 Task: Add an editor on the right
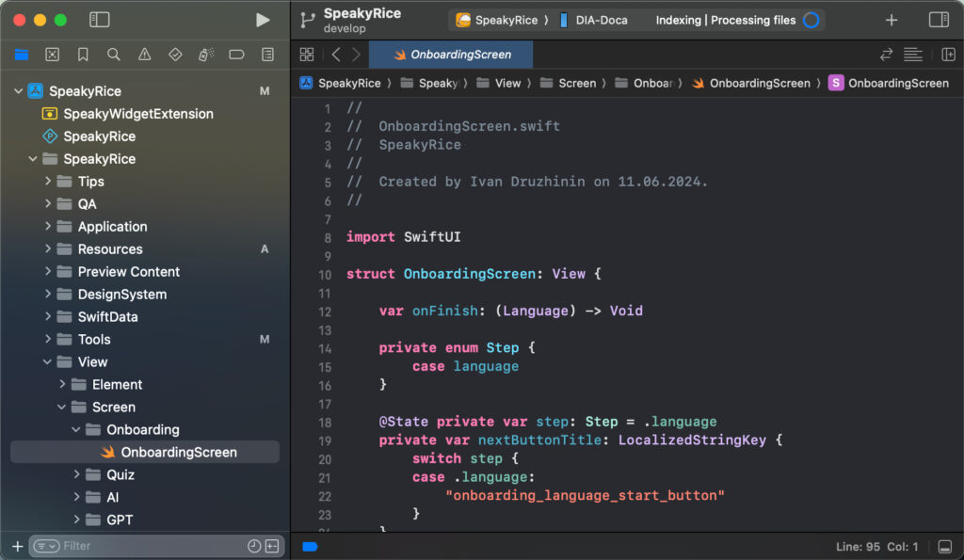(x=948, y=55)
